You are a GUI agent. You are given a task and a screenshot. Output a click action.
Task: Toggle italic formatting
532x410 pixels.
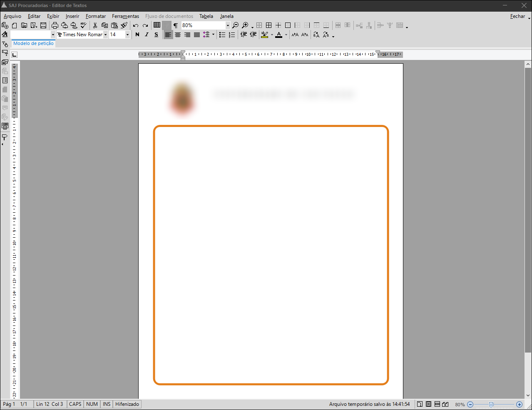(147, 35)
